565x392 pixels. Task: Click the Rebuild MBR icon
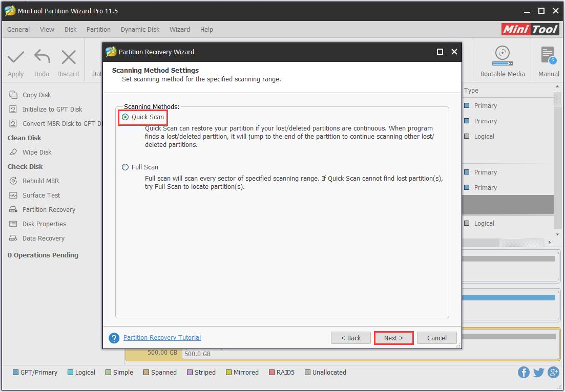click(13, 181)
